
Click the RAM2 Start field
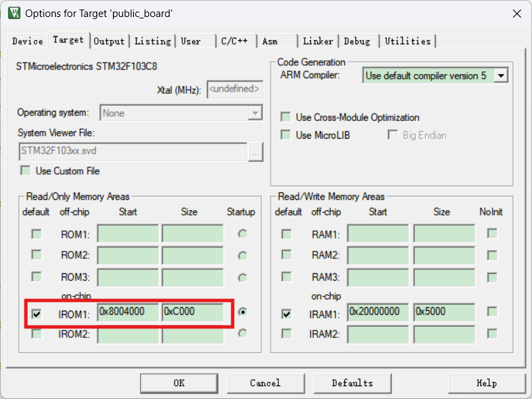[x=378, y=256]
